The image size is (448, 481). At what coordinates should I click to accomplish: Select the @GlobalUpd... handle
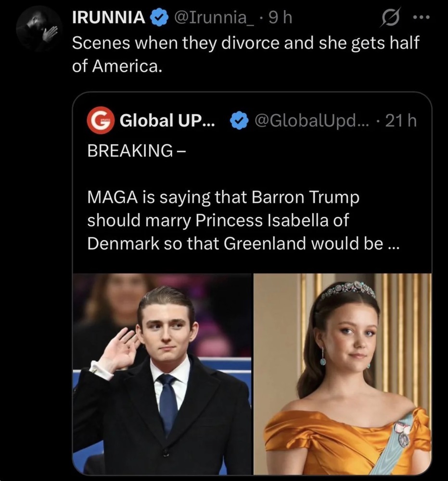(x=312, y=121)
